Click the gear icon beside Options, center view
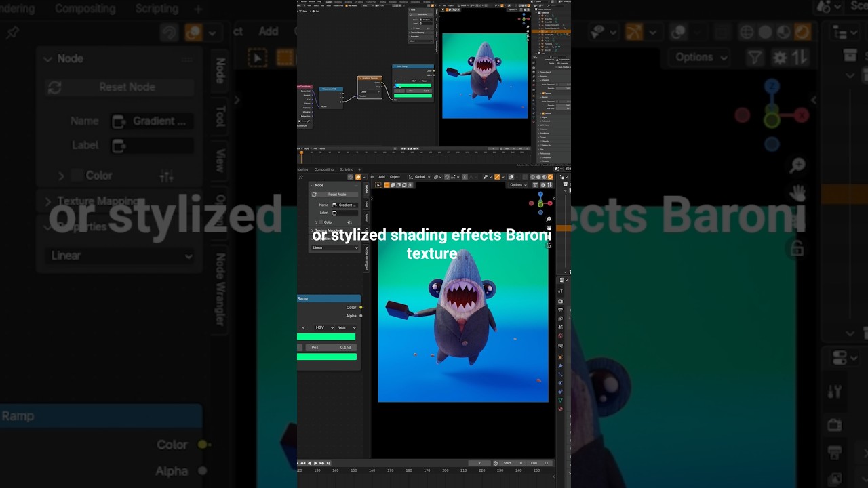Viewport: 868px width, 488px height. 543,185
